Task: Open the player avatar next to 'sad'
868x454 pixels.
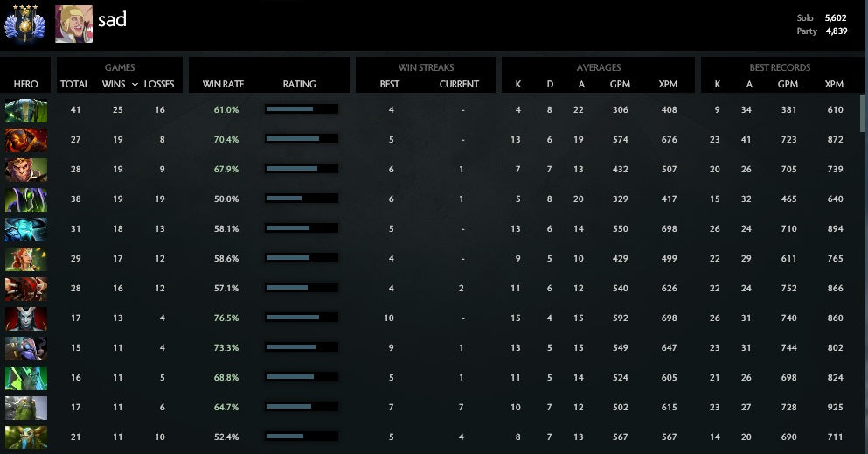Action: coord(73,24)
